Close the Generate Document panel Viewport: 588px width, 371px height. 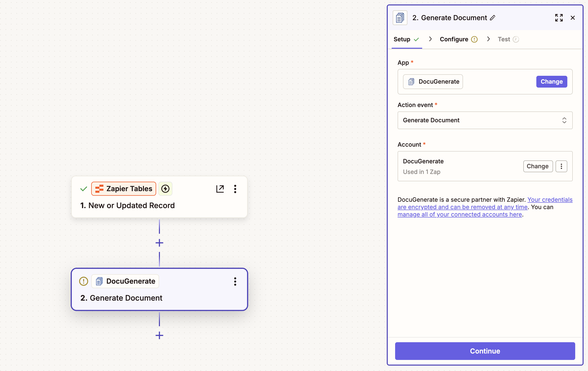coord(573,18)
